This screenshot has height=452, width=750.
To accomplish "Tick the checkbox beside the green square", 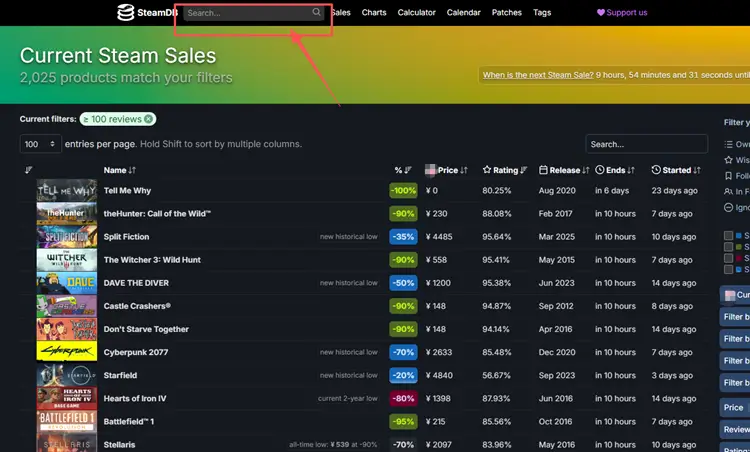I will [x=728, y=247].
